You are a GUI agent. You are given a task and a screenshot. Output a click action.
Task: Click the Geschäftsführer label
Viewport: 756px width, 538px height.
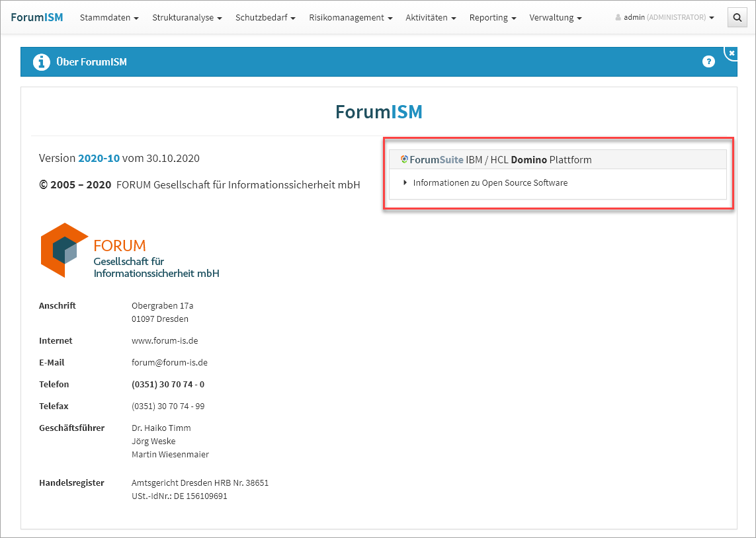point(72,428)
